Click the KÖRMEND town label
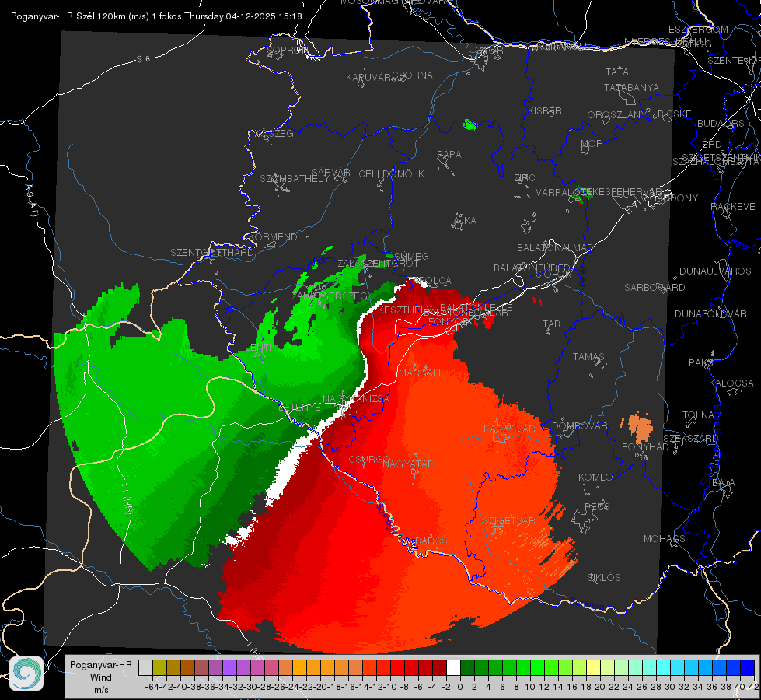This screenshot has height=700, width=761. coord(274,237)
